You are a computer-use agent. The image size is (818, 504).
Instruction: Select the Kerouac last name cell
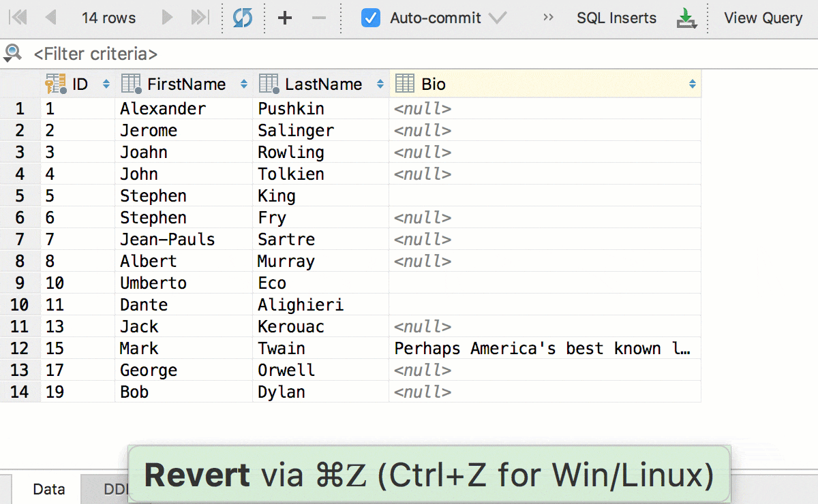coord(321,327)
